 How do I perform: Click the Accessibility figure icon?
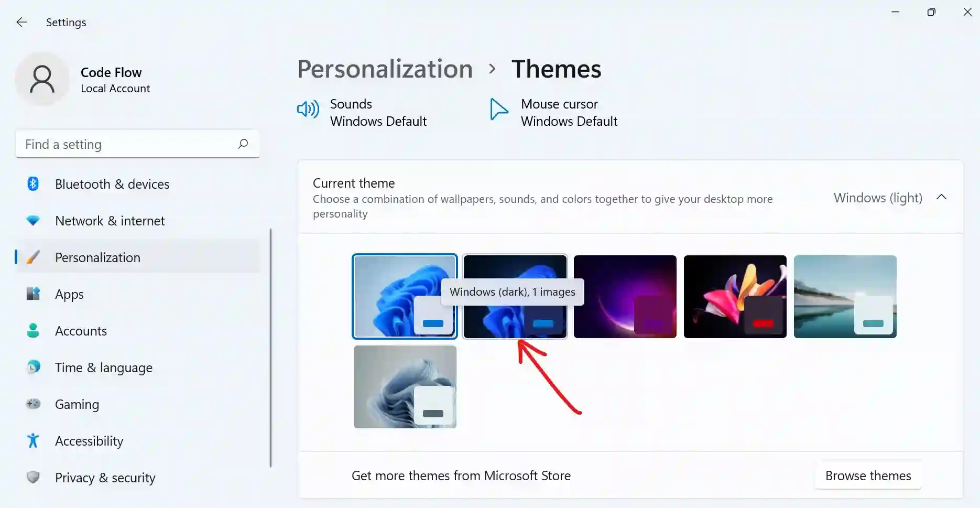(x=33, y=440)
